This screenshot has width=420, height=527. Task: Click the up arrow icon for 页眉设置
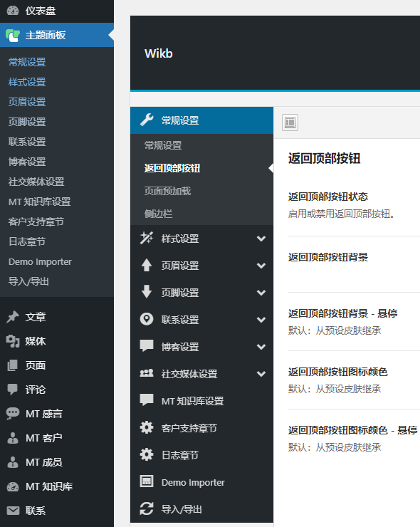click(147, 265)
